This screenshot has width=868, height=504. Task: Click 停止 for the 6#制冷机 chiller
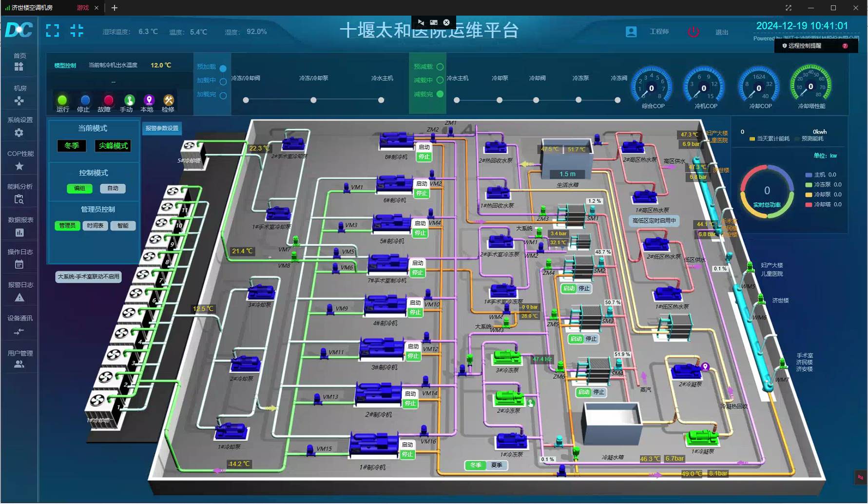pyautogui.click(x=422, y=194)
